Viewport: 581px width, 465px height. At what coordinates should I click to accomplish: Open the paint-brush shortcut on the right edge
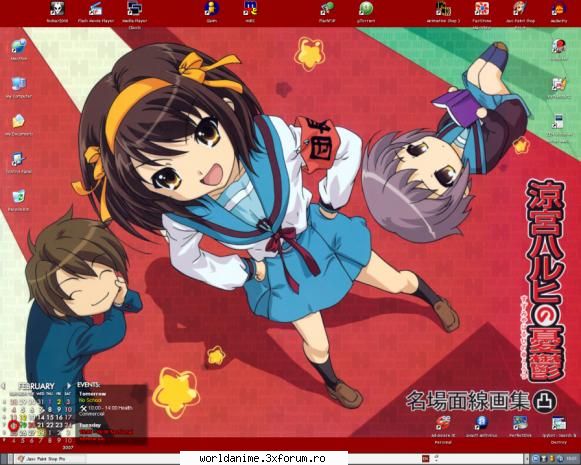(x=559, y=85)
